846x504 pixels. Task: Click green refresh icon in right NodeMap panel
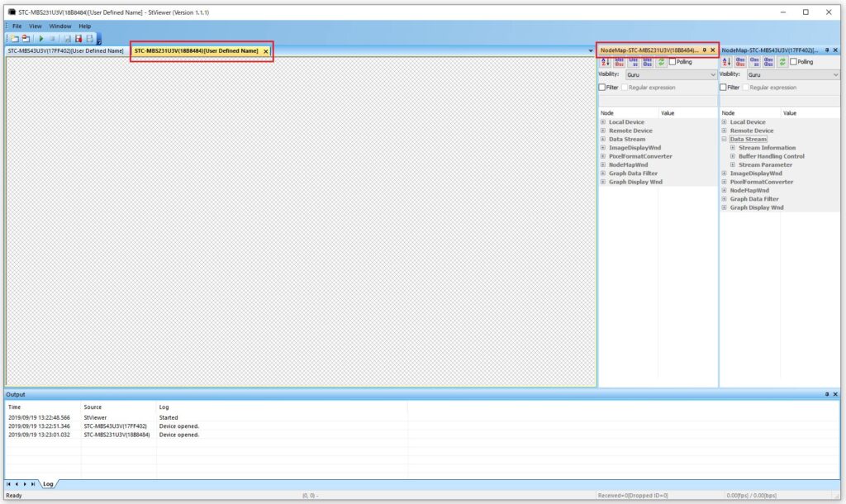(782, 62)
